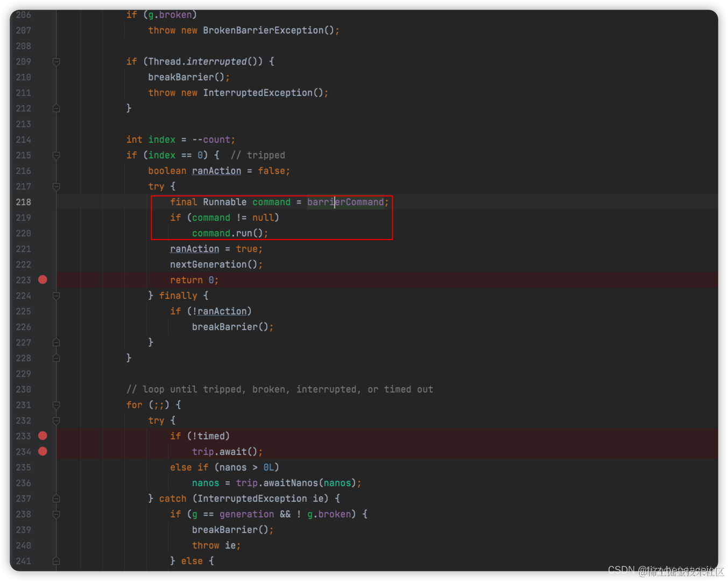Click the 'boolean ranAction = false' declaration
Viewport: 728px width, 581px height.
(219, 171)
